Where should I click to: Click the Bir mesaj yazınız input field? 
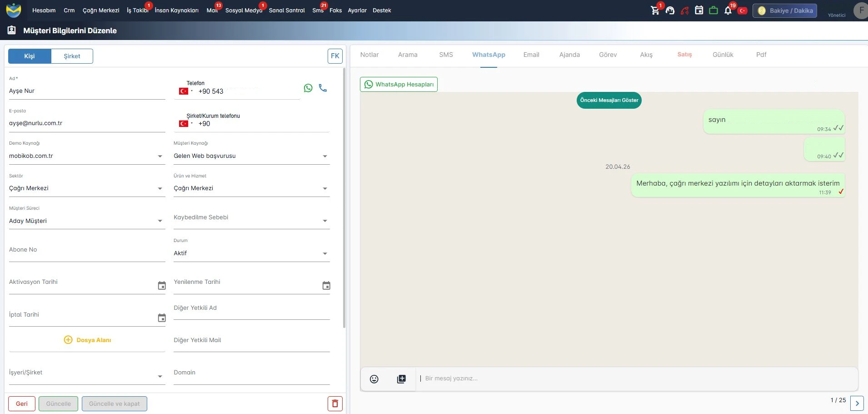pos(636,379)
